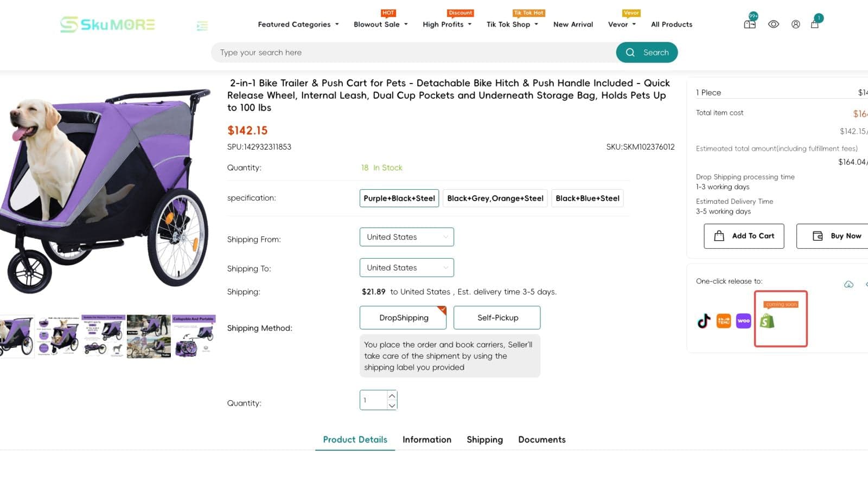Expand the Featured Categories menu

(298, 24)
